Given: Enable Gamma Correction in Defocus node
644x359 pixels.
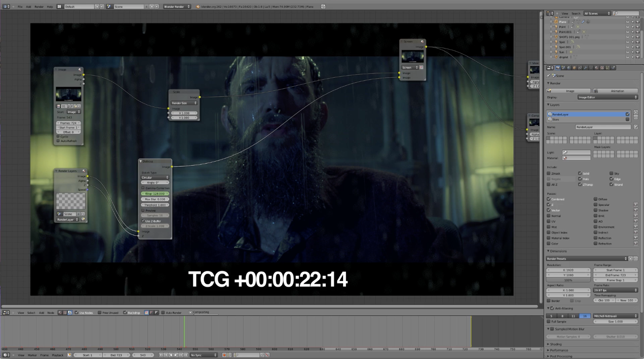Looking at the screenshot, I should click(143, 188).
